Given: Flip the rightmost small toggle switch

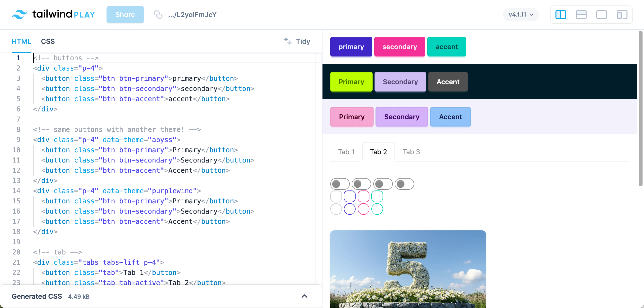Looking at the screenshot, I should coord(404,184).
